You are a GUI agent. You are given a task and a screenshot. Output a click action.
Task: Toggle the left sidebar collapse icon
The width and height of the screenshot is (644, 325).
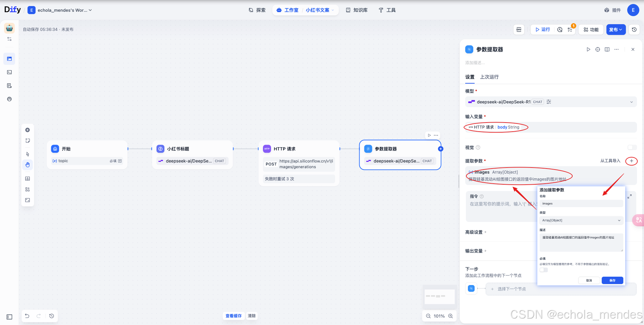[x=9, y=317]
